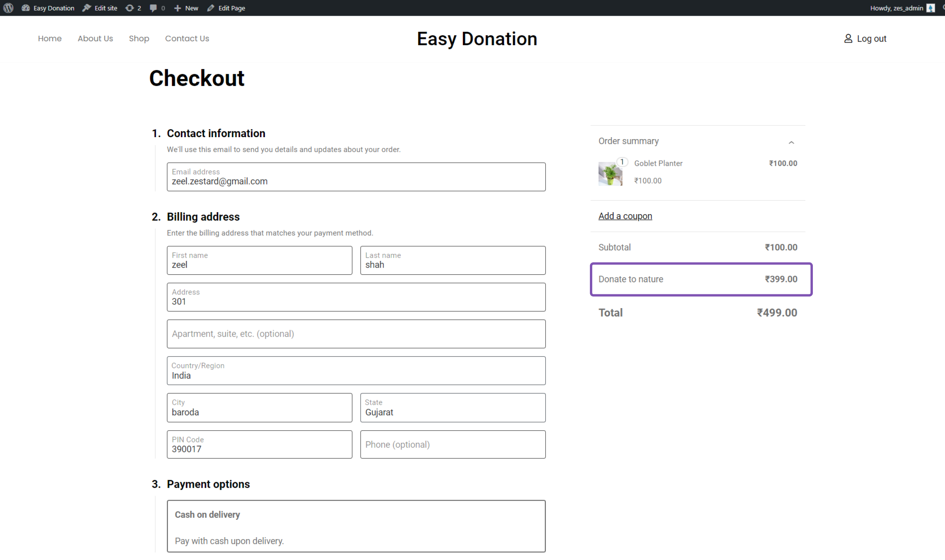Open the Shop menu item
Image resolution: width=945 pixels, height=560 pixels.
coord(139,39)
